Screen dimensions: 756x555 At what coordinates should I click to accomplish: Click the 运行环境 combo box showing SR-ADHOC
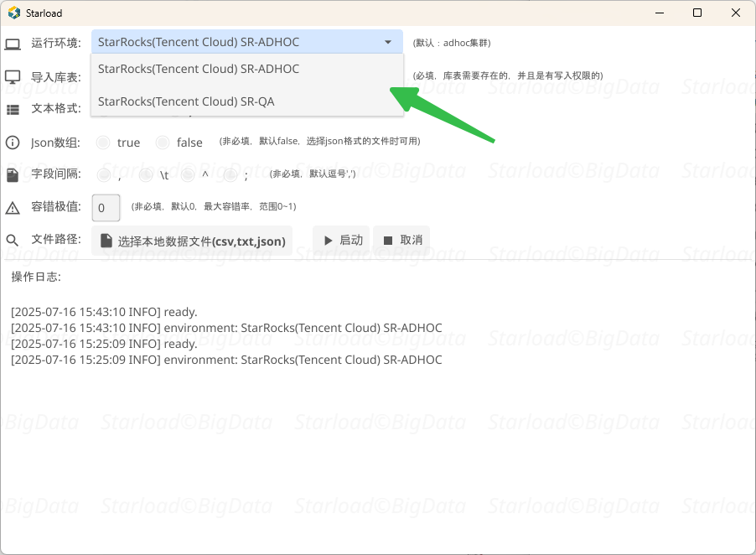point(247,42)
